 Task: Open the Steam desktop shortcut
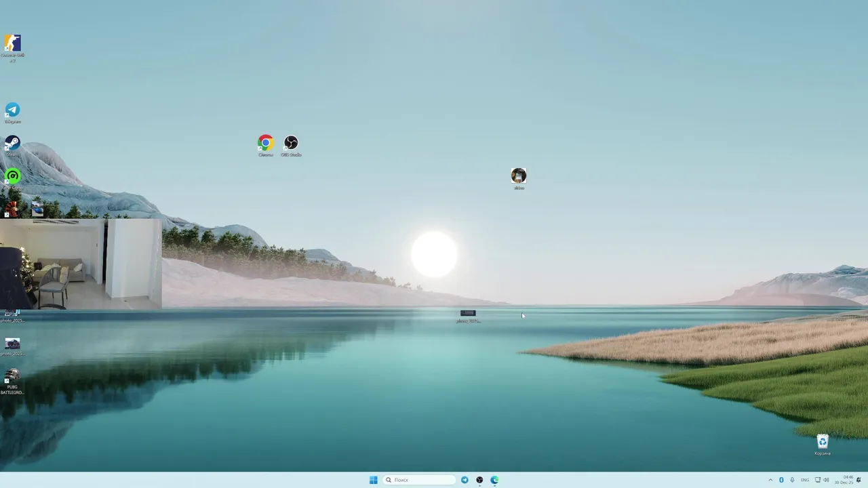tap(12, 146)
